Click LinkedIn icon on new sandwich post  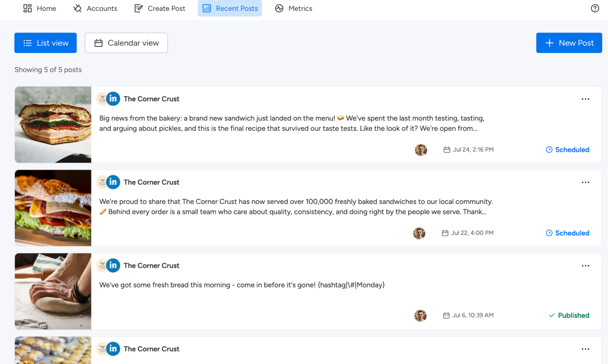point(113,99)
